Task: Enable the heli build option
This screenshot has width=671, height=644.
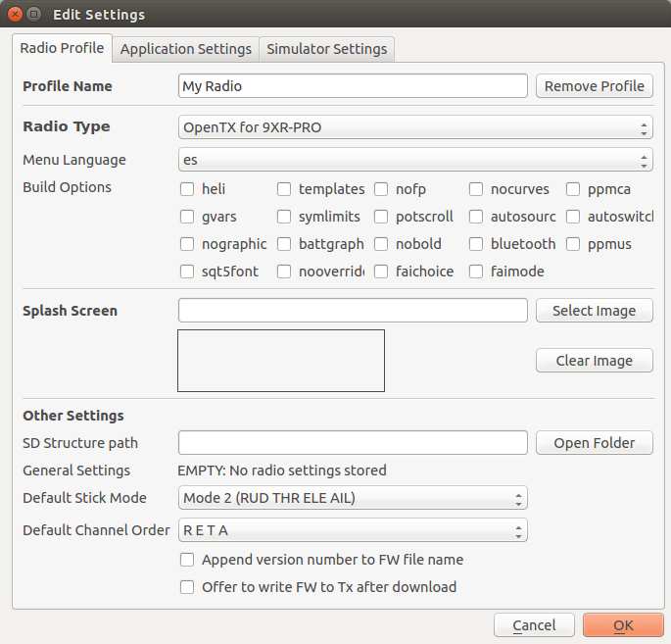Action: (187, 189)
